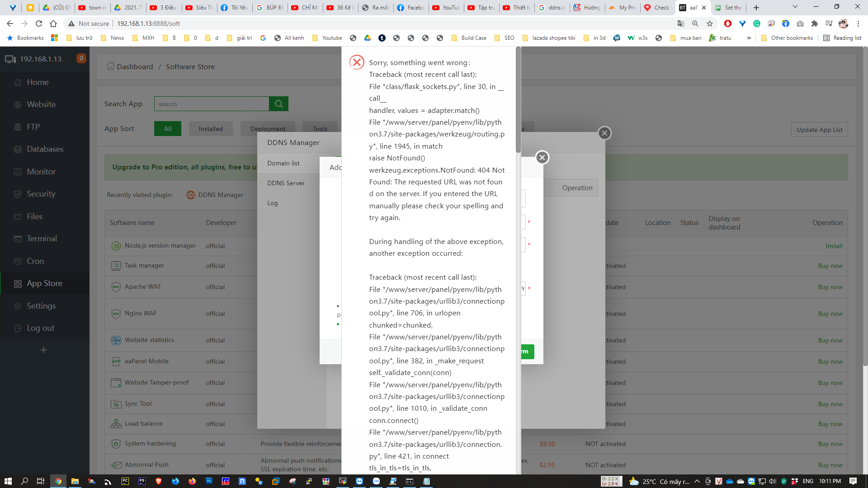Click the red error icon in traceback
This screenshot has width=868, height=488.
[357, 62]
